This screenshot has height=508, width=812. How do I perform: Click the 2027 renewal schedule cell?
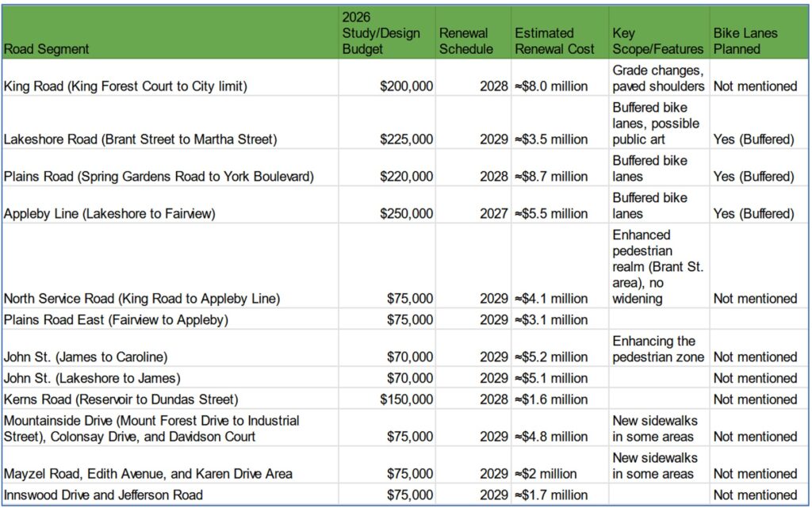point(493,214)
